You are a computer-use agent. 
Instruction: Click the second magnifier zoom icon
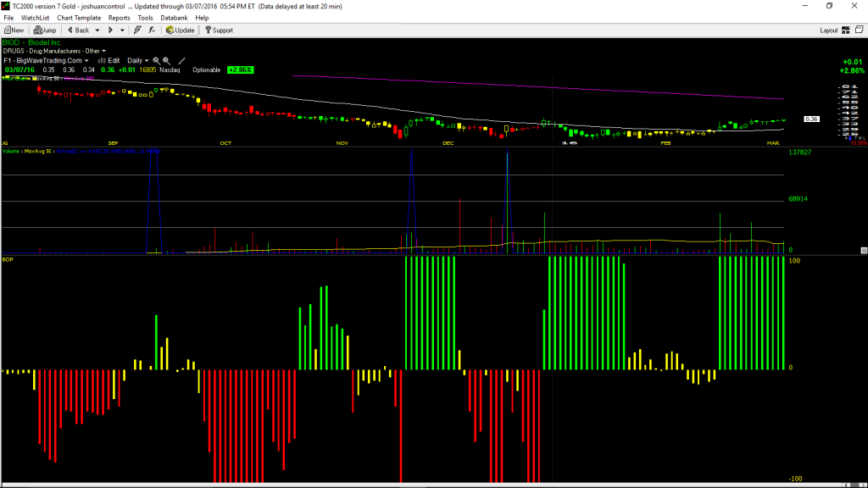click(x=167, y=61)
